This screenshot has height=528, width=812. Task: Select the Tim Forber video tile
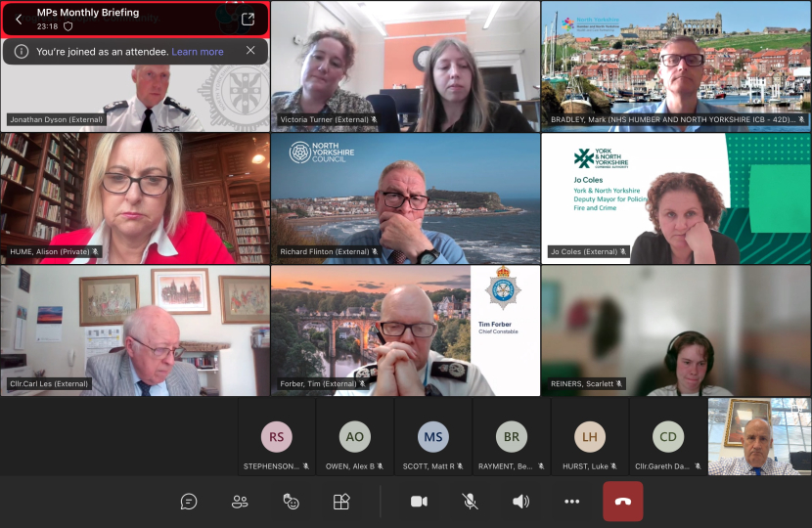tap(405, 330)
